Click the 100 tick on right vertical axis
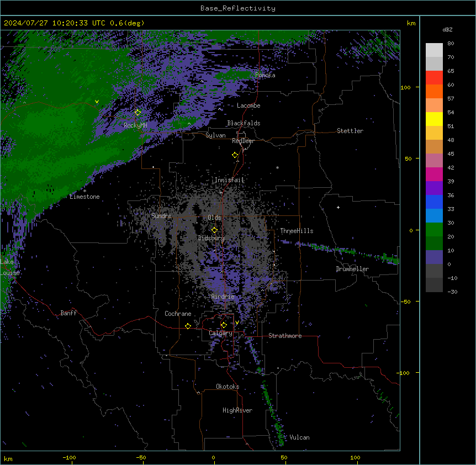The image size is (476, 465). tap(405, 87)
